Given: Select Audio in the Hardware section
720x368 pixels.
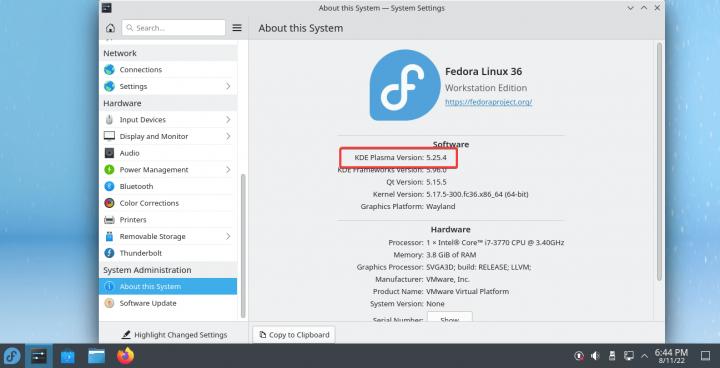Looking at the screenshot, I should (x=168, y=153).
